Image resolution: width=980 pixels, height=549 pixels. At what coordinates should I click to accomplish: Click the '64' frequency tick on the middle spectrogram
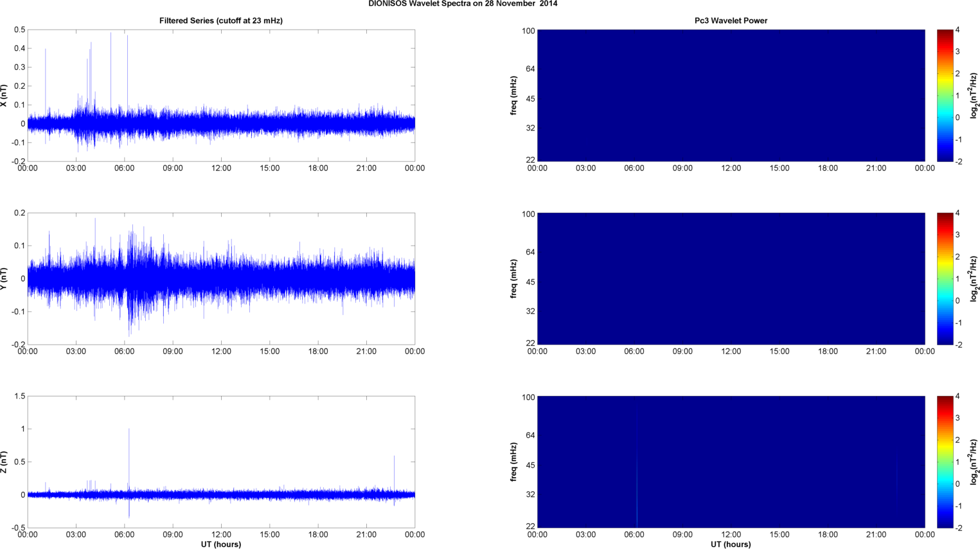click(531, 253)
